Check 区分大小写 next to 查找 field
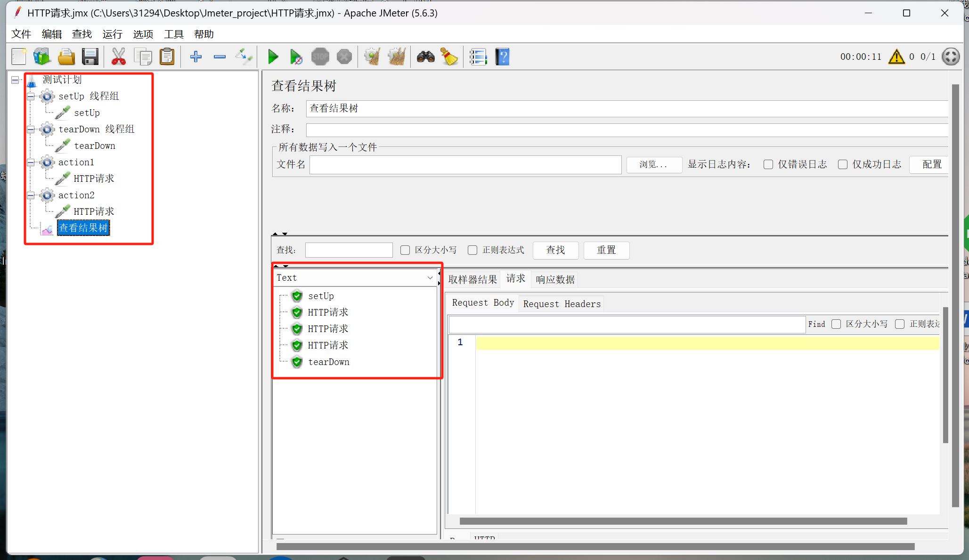969x560 pixels. point(405,250)
